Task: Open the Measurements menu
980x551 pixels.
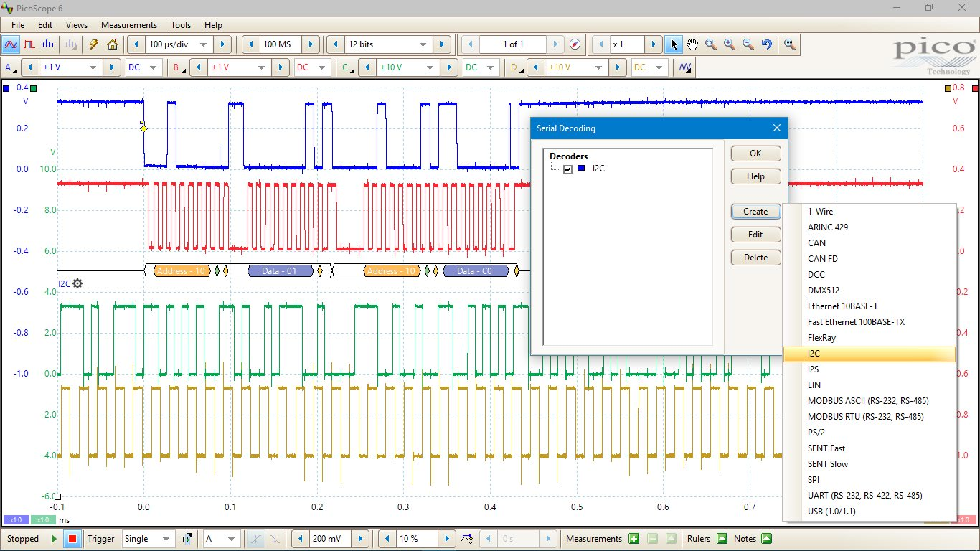Action: tap(128, 25)
